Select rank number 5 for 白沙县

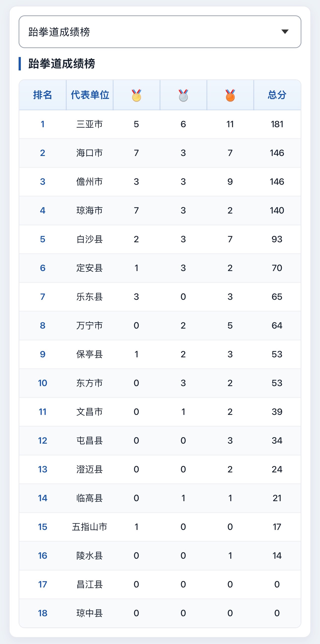tap(43, 239)
